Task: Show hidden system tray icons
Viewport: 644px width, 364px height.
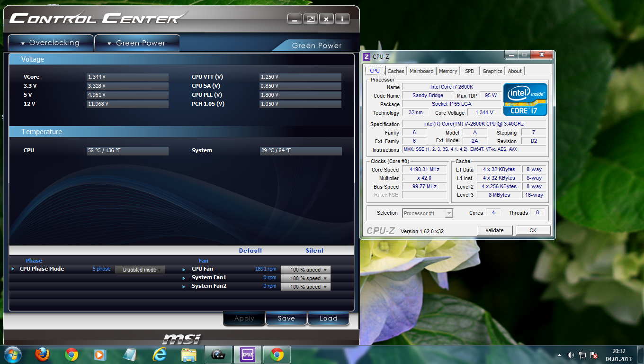Action: 559,355
